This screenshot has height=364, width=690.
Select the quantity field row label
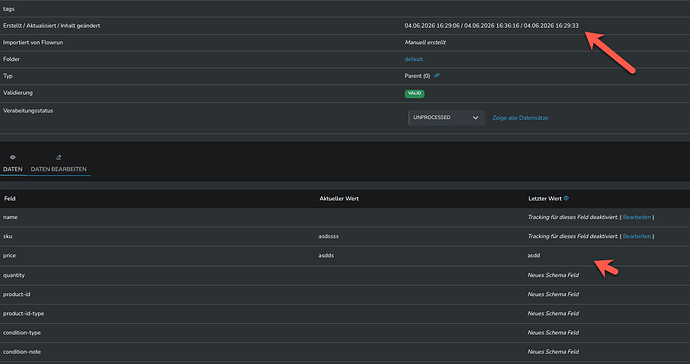pos(14,275)
